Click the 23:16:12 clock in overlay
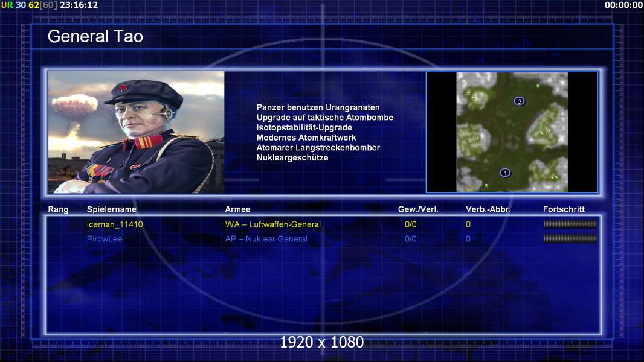 79,5
